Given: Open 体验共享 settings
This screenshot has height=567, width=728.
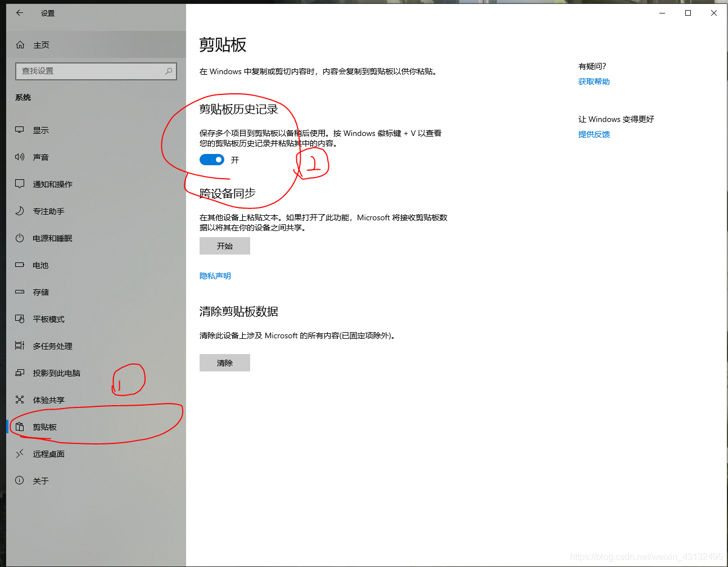Looking at the screenshot, I should tap(96, 400).
